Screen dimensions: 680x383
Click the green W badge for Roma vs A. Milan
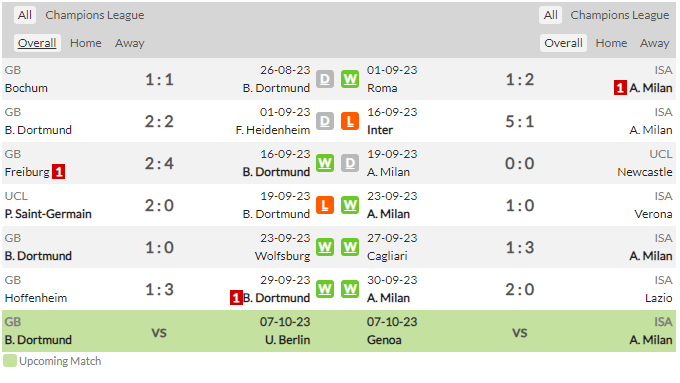(350, 79)
